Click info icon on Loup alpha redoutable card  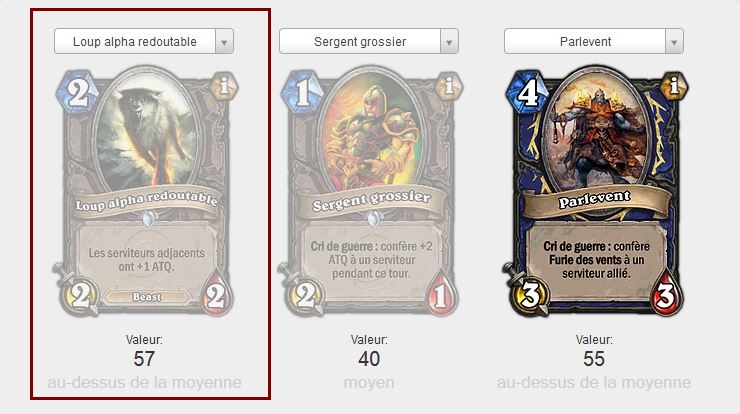coord(224,86)
